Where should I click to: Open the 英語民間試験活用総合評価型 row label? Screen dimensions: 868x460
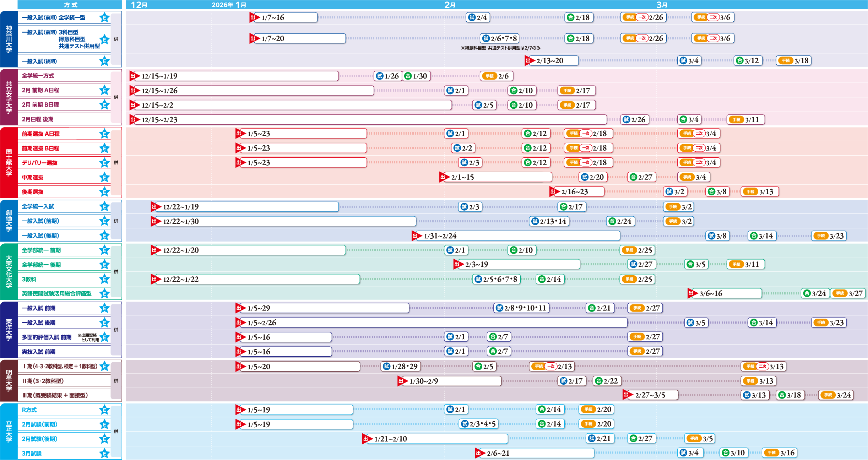(x=57, y=294)
